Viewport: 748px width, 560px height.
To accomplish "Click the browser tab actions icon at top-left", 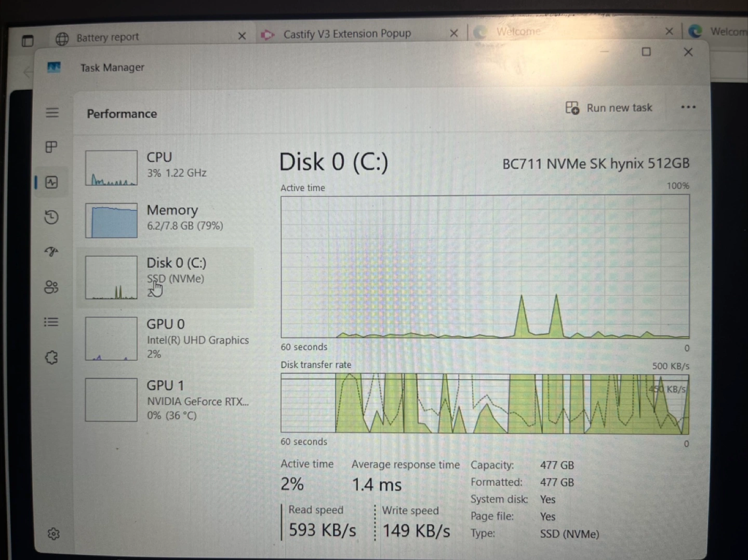I will pos(28,40).
